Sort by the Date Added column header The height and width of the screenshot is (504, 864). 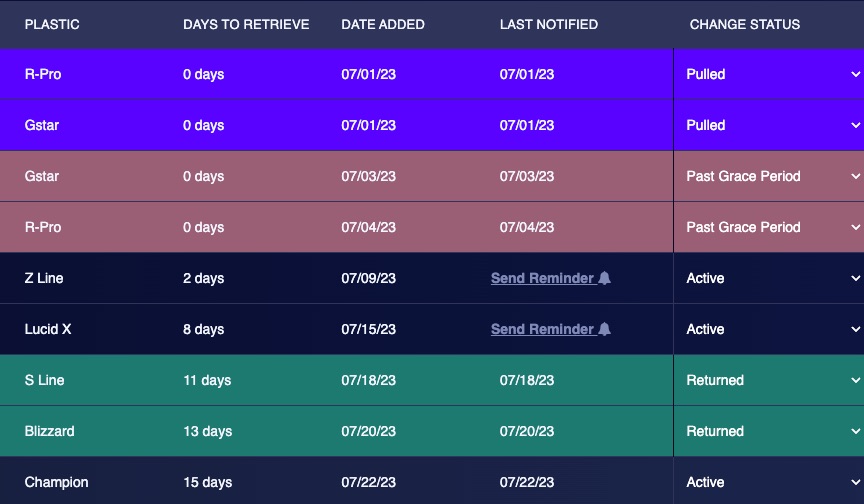point(383,24)
